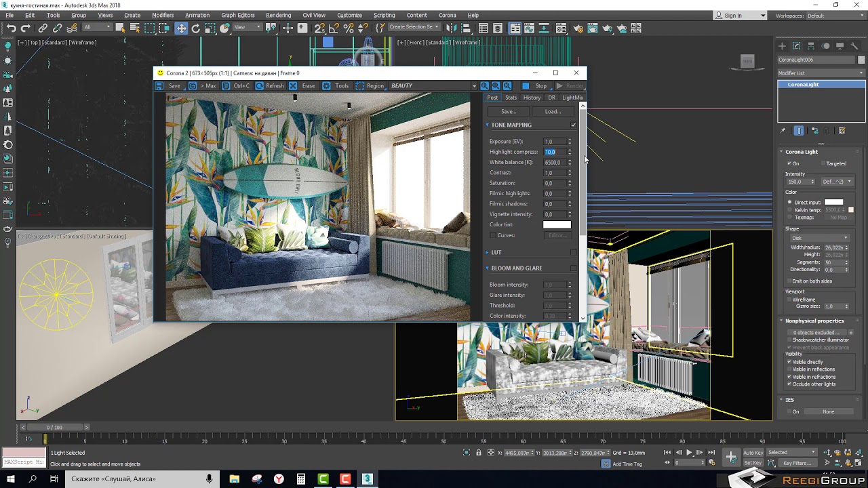Click Refresh in Corona frame buffer

click(x=269, y=86)
